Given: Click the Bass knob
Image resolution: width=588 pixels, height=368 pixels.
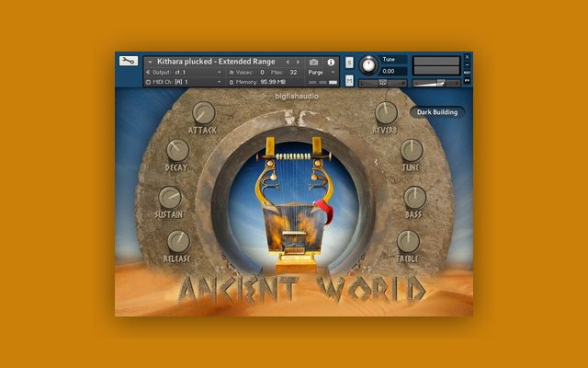Looking at the screenshot, I should click(x=414, y=197).
